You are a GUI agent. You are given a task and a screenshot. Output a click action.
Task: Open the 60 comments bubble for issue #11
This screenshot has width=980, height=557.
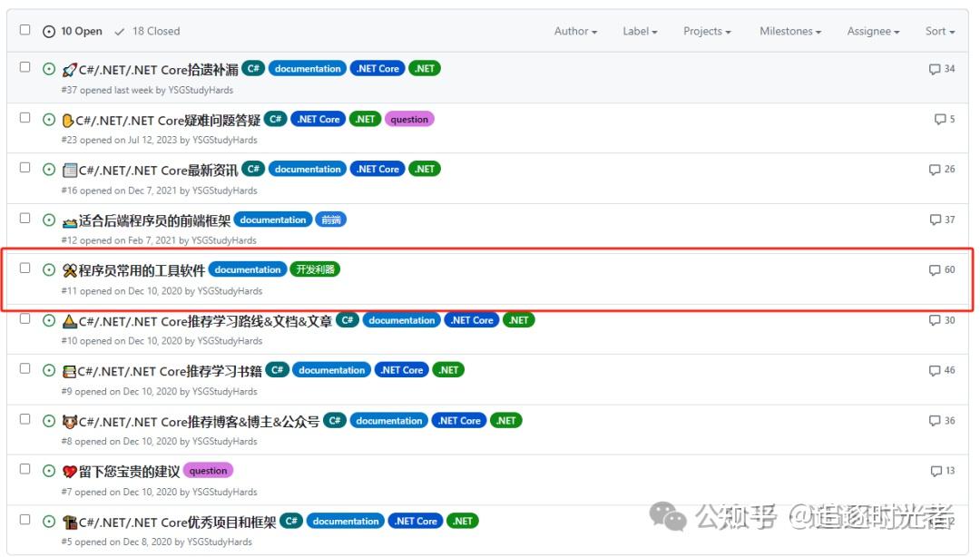point(935,270)
